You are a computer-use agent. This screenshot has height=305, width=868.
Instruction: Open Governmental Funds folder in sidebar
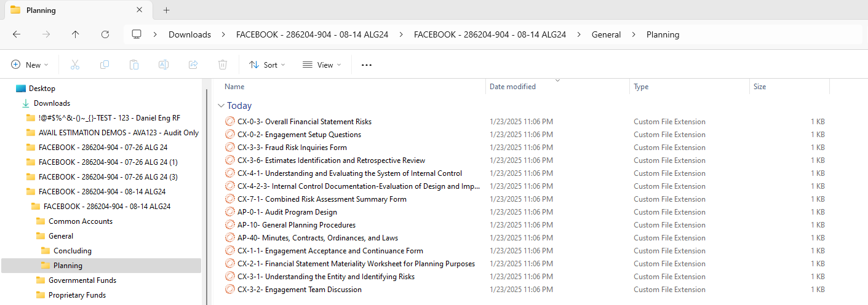click(x=82, y=280)
